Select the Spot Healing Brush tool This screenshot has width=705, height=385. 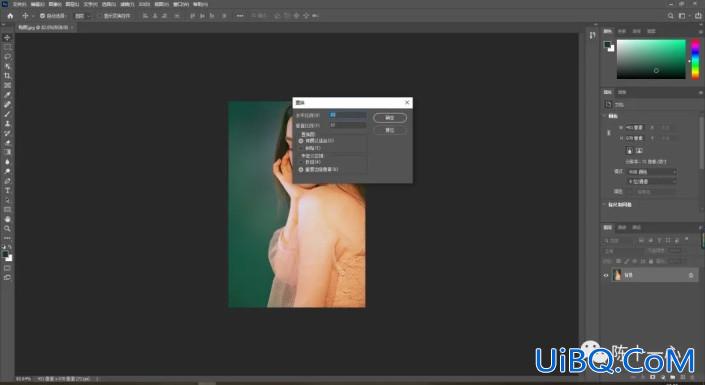7,104
